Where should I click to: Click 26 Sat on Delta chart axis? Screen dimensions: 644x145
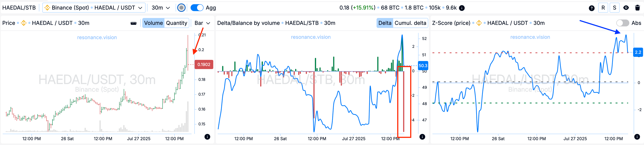tap(280, 138)
